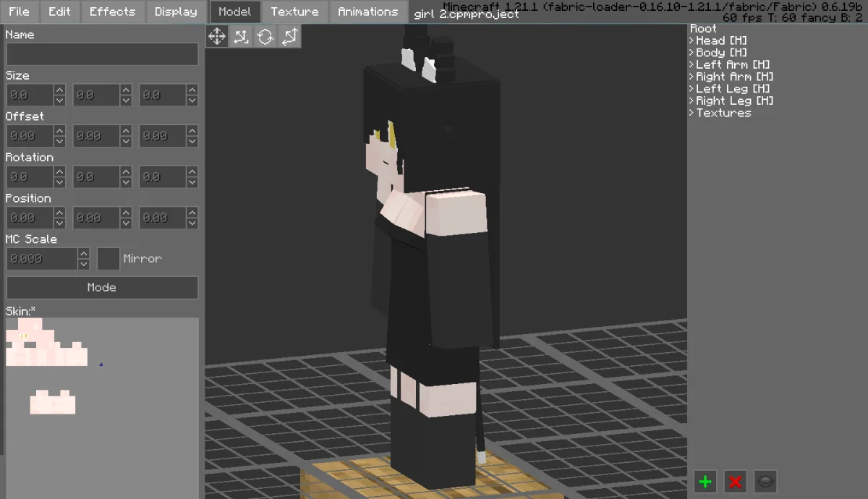Open the Display menu
The image size is (868, 499).
(176, 12)
